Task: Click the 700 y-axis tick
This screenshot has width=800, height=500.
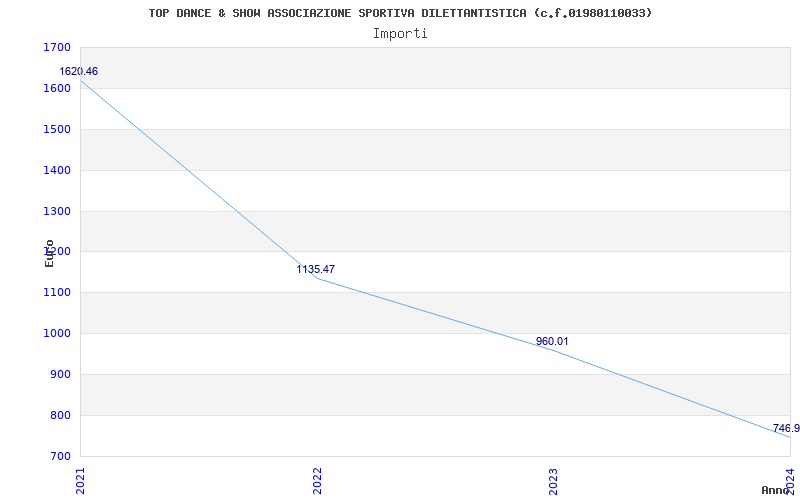Action: [60, 456]
